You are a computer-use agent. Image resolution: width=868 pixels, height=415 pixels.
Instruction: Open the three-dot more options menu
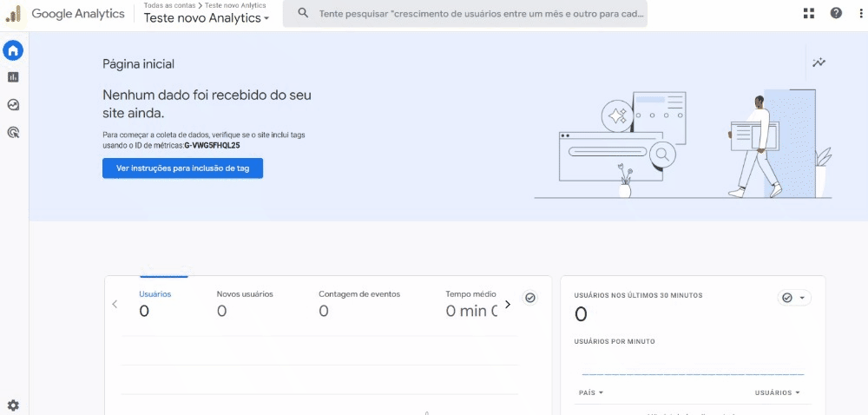click(x=861, y=13)
